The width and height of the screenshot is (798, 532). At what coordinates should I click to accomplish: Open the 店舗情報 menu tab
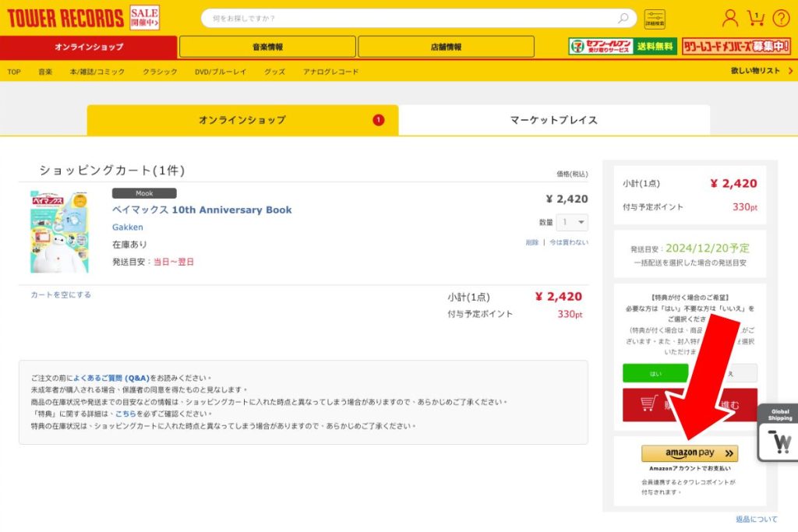[446, 47]
